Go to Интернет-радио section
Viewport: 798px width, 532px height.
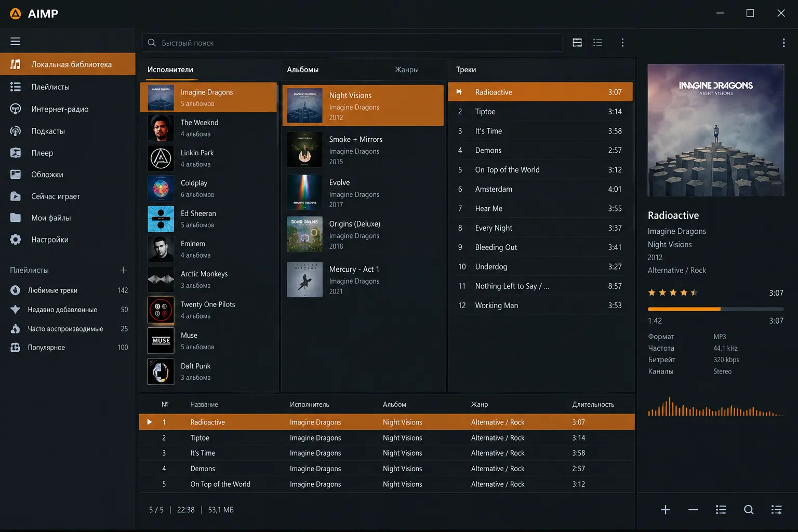tap(68, 109)
